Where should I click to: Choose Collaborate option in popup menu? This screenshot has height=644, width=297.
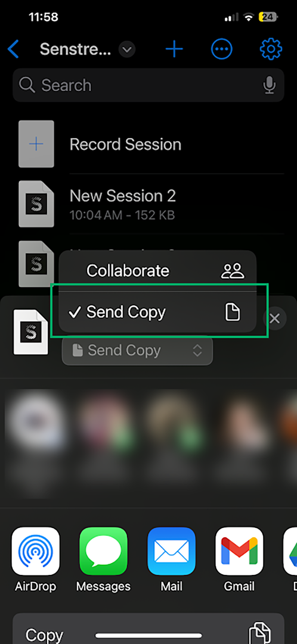click(x=158, y=271)
